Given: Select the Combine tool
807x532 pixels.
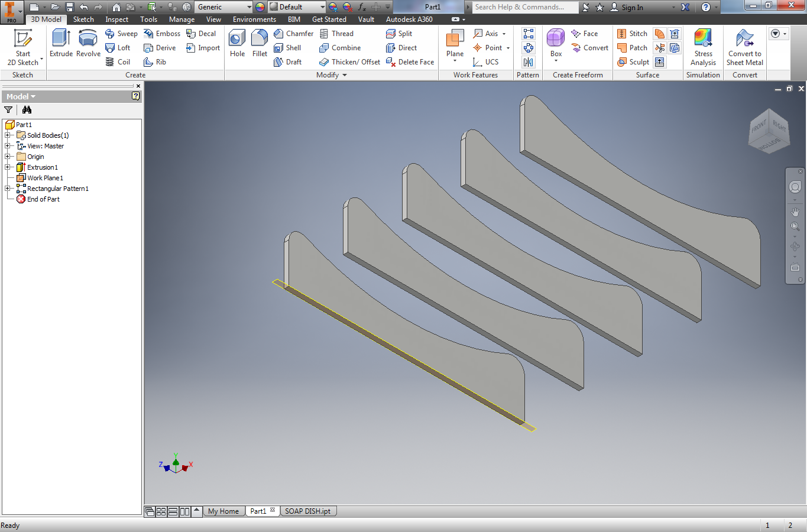Looking at the screenshot, I should [x=340, y=48].
